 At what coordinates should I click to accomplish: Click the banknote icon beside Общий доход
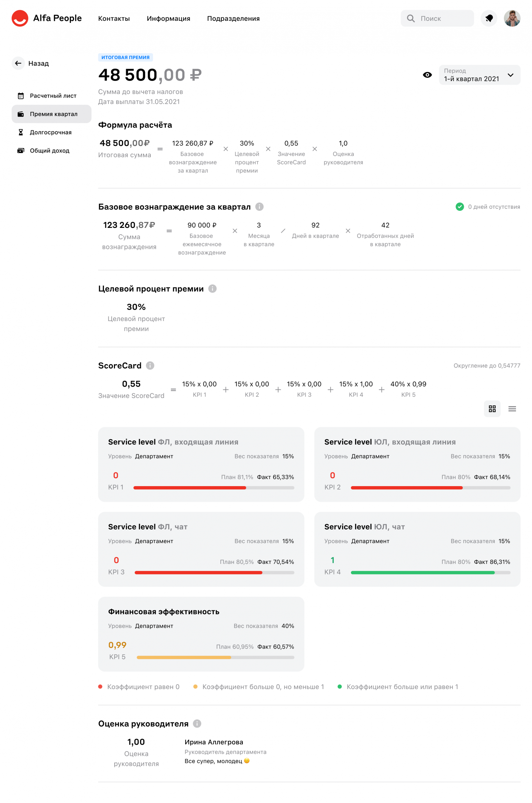click(21, 150)
